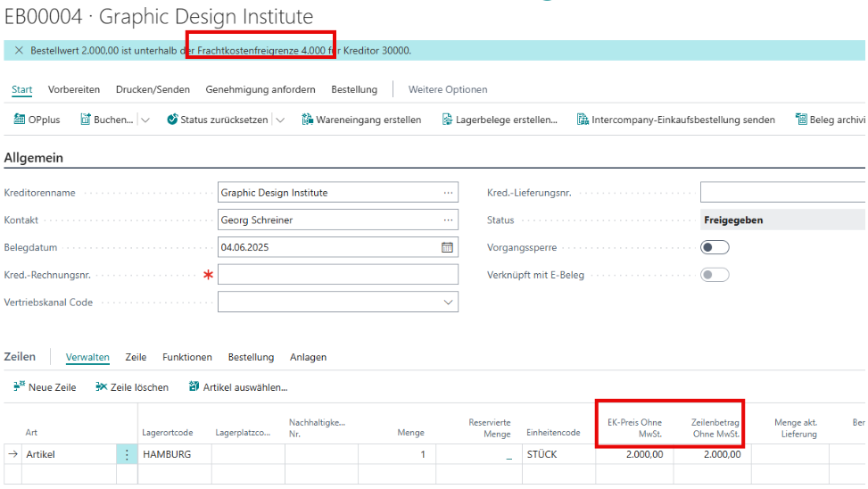Click Neue Zeile icon in Zeilen
This screenshot has height=489, width=868.
19,387
